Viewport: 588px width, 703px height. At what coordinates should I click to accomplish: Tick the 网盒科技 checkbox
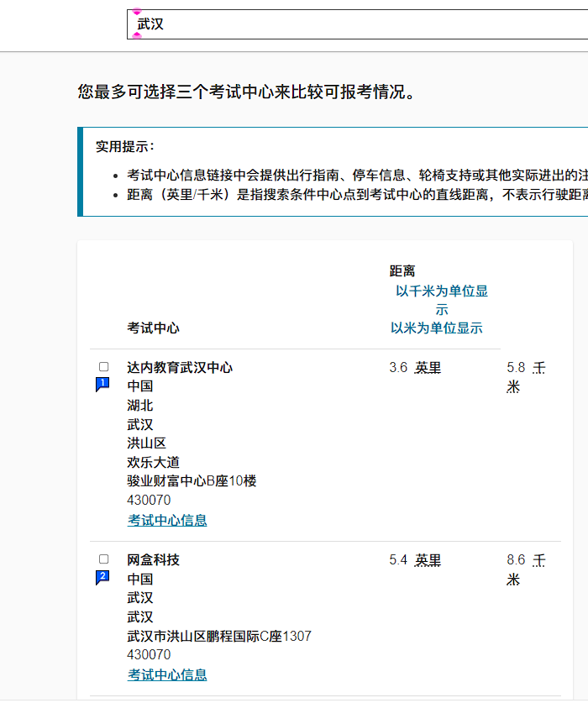[x=104, y=559]
